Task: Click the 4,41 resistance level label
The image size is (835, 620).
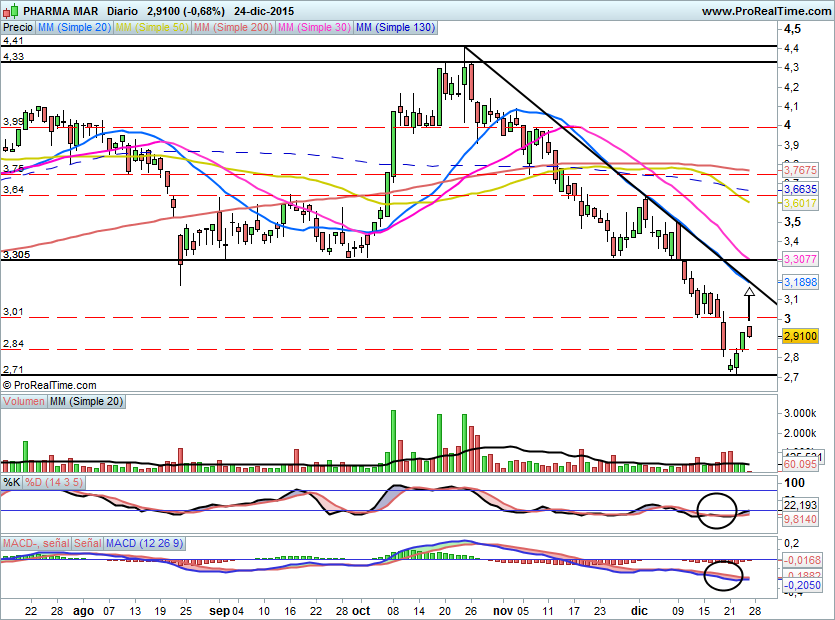Action: click(13, 41)
